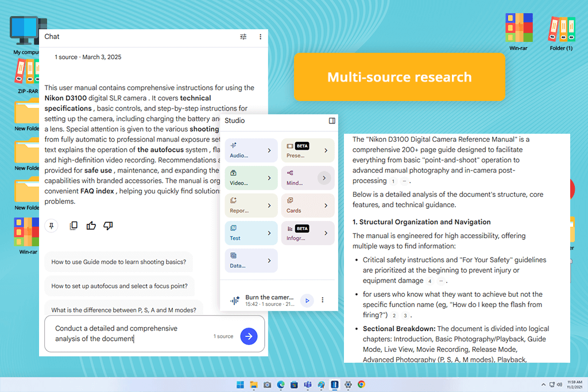Click the Mind map card icon
The width and height of the screenshot is (588, 392).
click(x=290, y=173)
